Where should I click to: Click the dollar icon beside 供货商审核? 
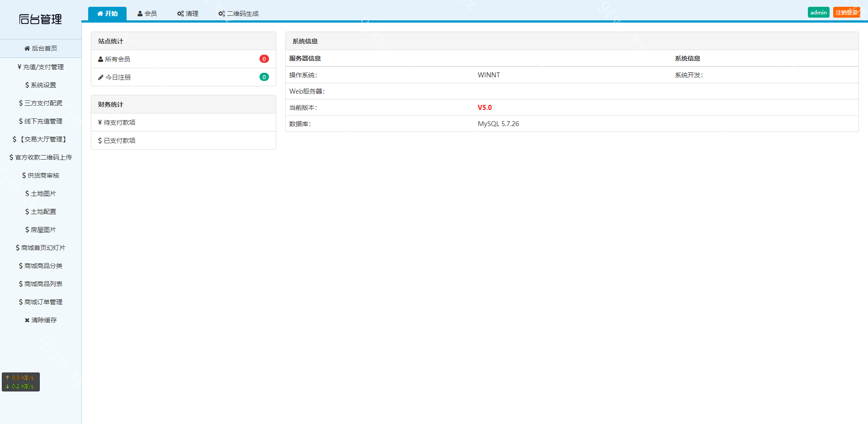(x=24, y=175)
